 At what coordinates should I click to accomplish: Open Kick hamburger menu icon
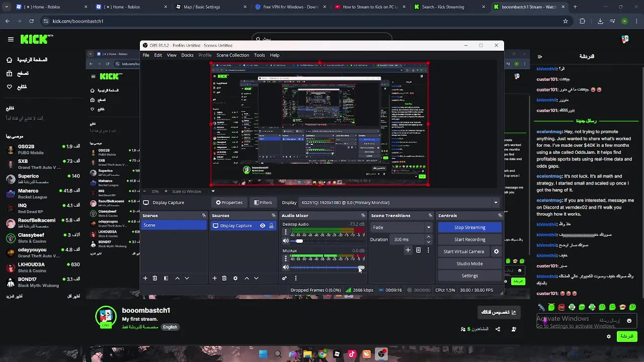coord(11,39)
